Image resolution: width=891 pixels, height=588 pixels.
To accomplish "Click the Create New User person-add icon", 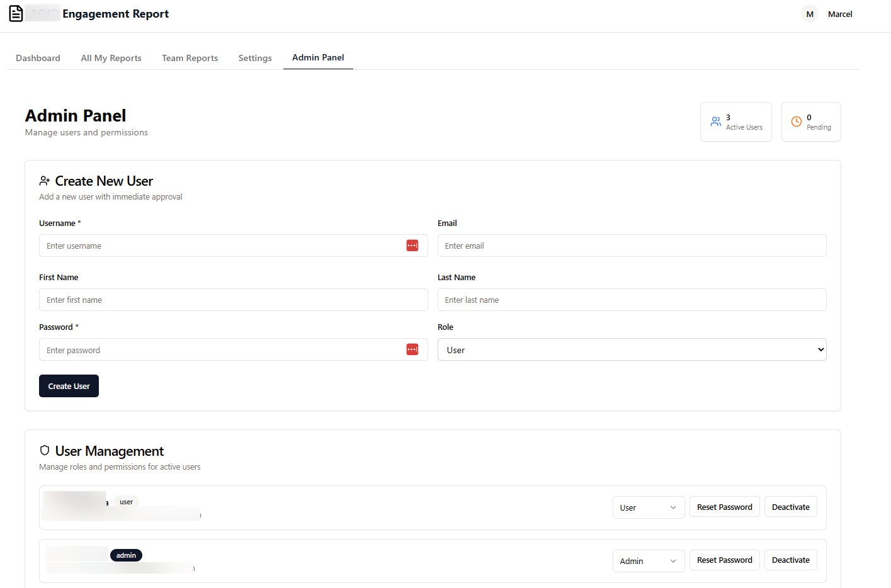I will tap(44, 180).
